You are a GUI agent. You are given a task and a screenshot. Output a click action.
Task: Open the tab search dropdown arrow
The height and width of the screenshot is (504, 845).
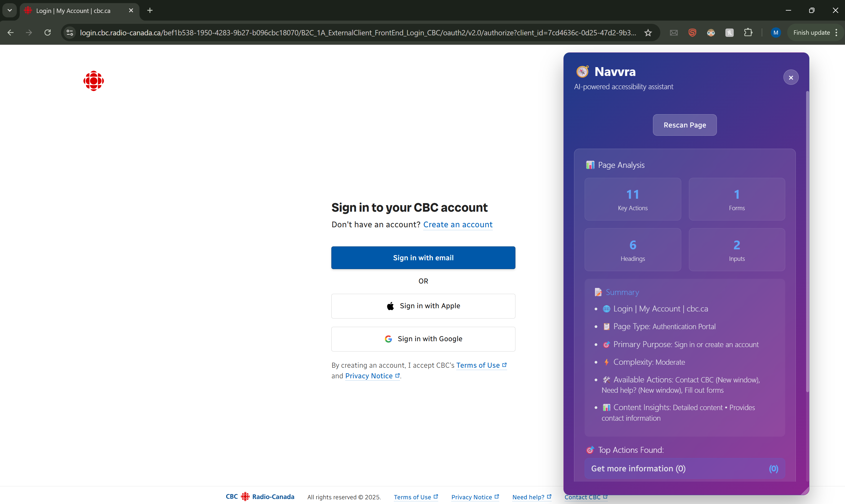pos(9,10)
